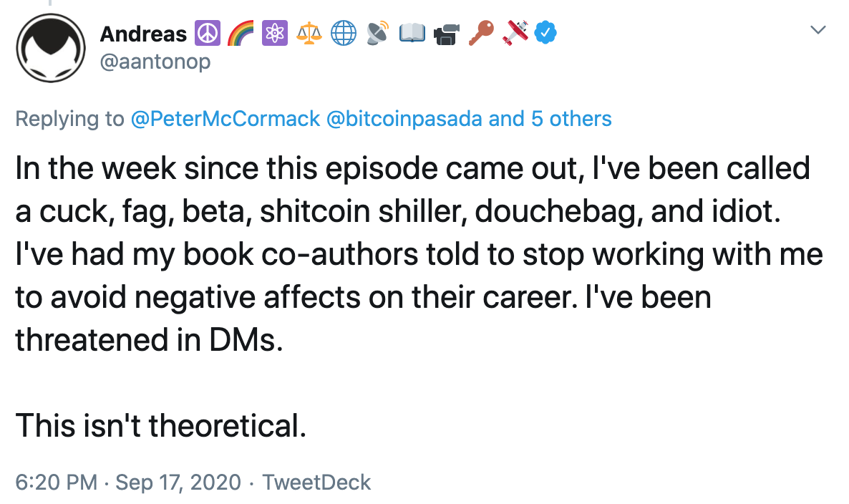Click the key emoji
849x504 pixels.
click(x=481, y=33)
